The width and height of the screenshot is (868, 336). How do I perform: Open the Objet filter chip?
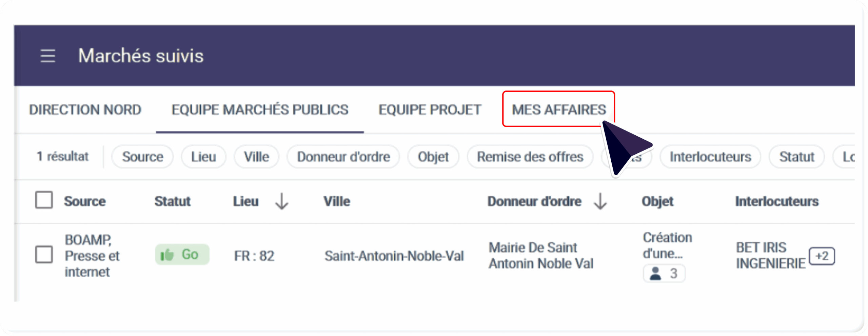click(x=433, y=157)
